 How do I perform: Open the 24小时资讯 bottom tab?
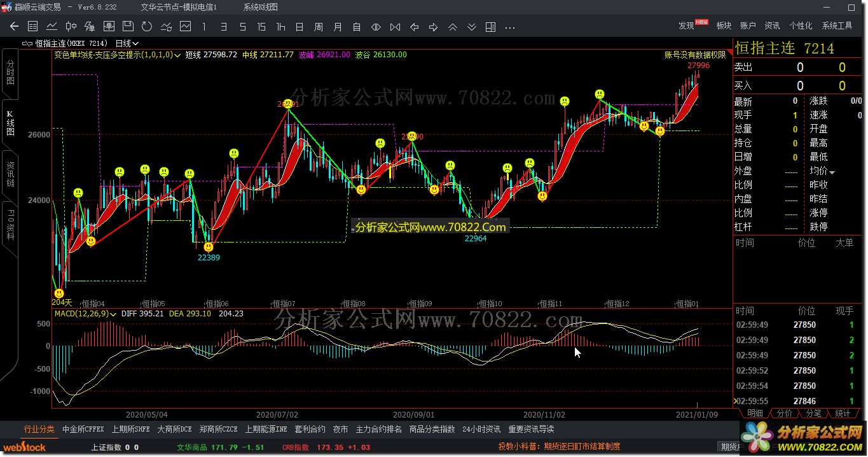[x=481, y=430]
